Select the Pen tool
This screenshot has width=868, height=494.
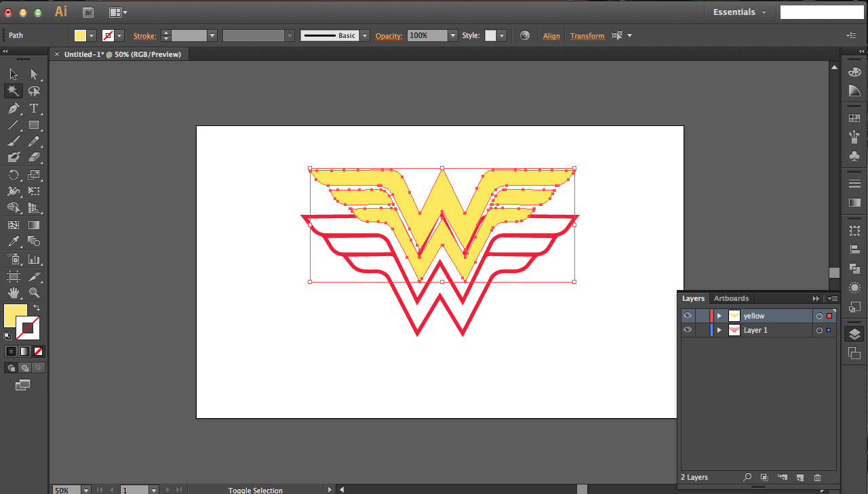pyautogui.click(x=14, y=108)
